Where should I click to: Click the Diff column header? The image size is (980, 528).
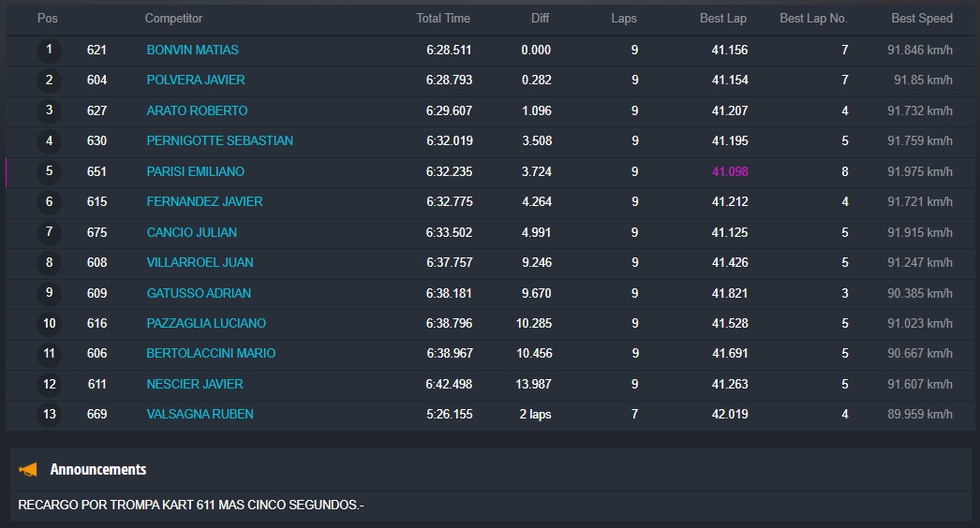540,18
